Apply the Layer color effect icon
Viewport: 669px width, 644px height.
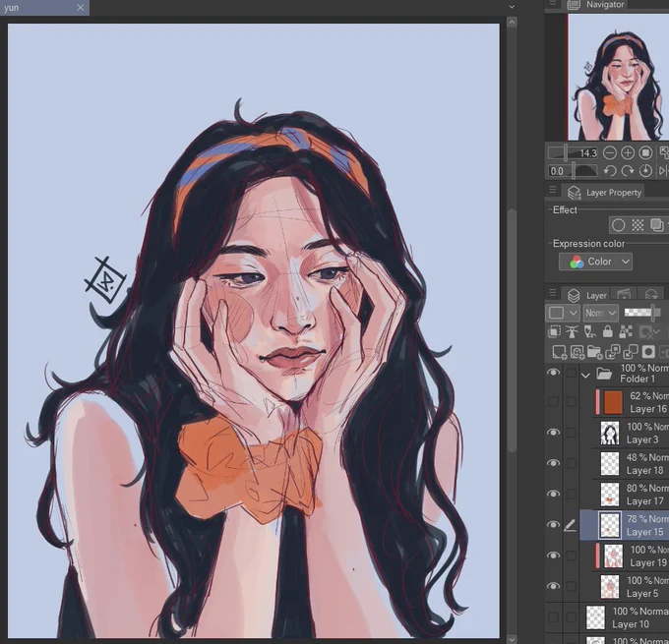pyautogui.click(x=656, y=225)
